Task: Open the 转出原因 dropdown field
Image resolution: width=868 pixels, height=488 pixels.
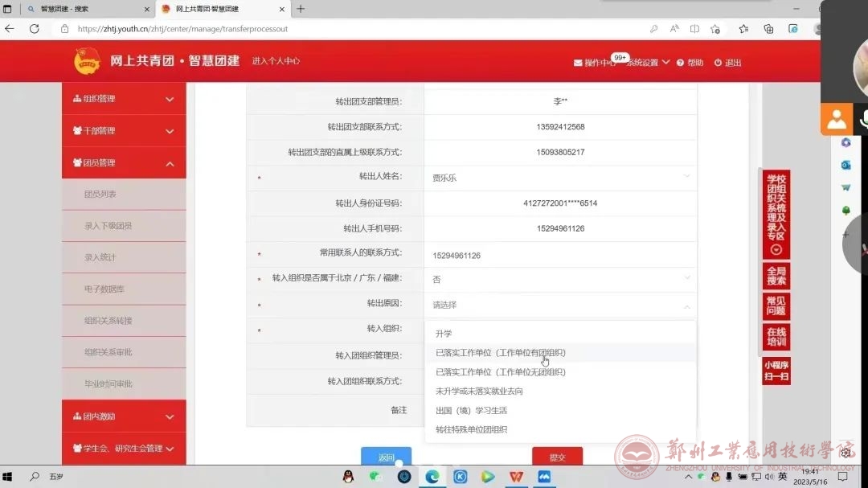Action: [559, 305]
